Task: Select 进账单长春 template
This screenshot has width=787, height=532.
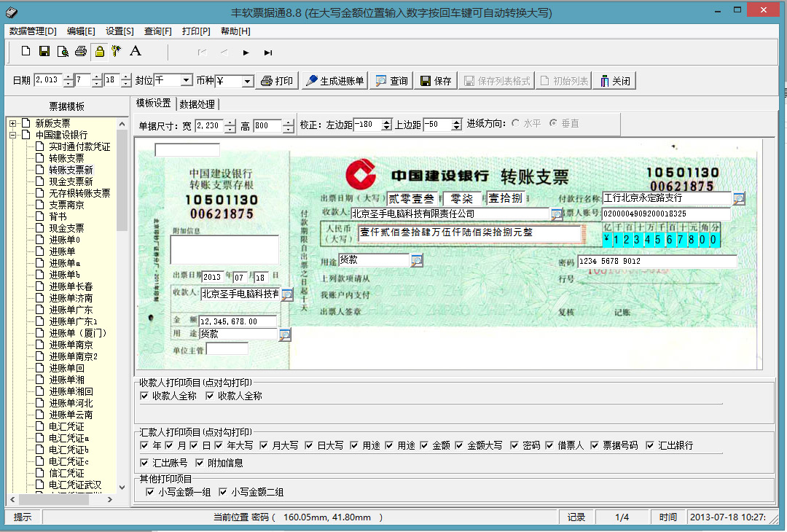Action: 71,286
